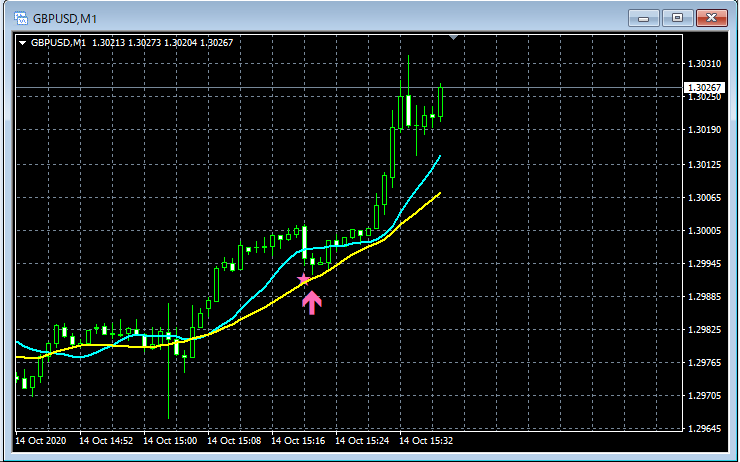Select the cyan moving average line
740x462 pixels.
tap(264, 289)
